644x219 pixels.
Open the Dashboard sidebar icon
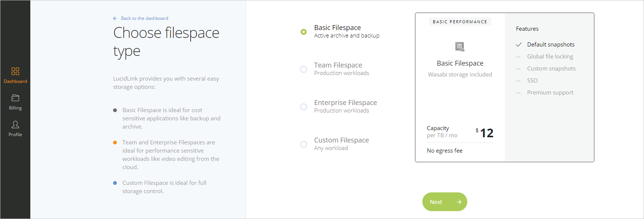tap(15, 71)
